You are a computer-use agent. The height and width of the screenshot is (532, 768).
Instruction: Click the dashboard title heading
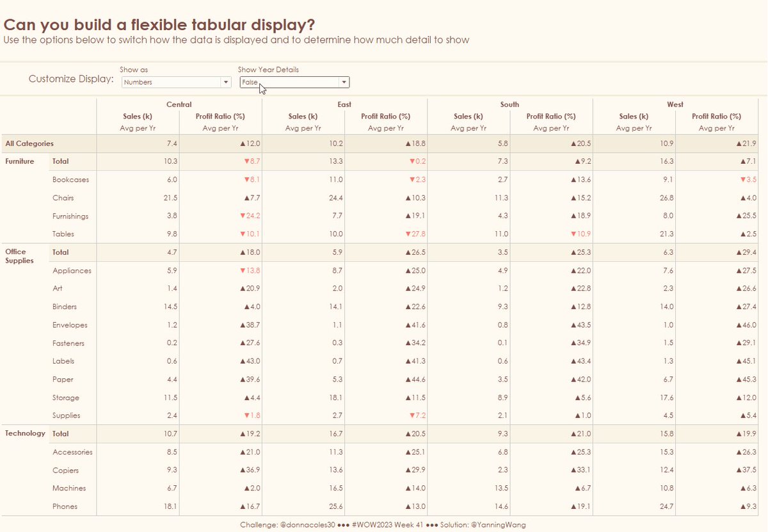click(159, 25)
